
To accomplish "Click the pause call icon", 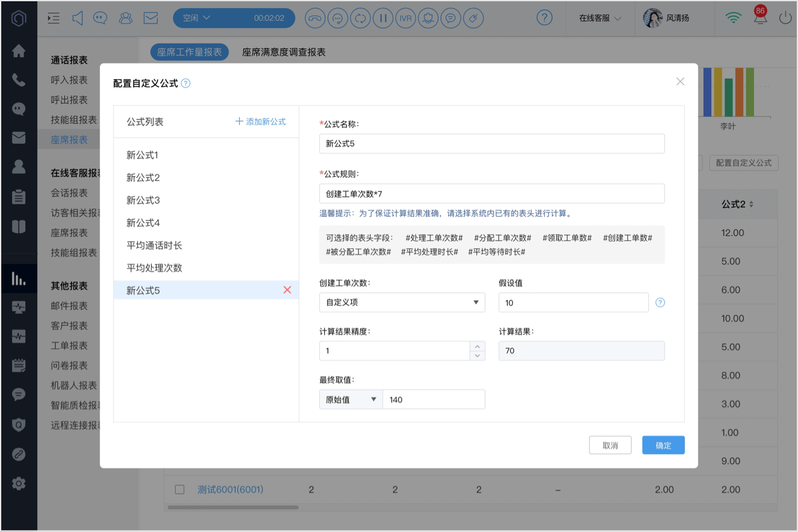I will click(383, 18).
